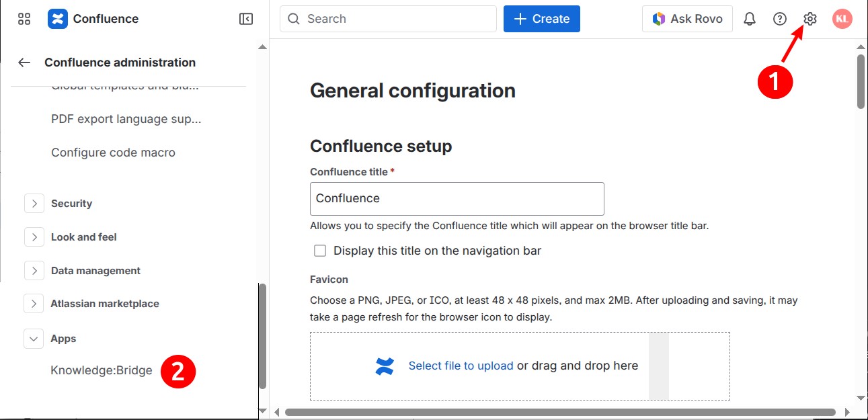The height and width of the screenshot is (420, 868).
Task: Click the Confluence logo icon
Action: (58, 19)
